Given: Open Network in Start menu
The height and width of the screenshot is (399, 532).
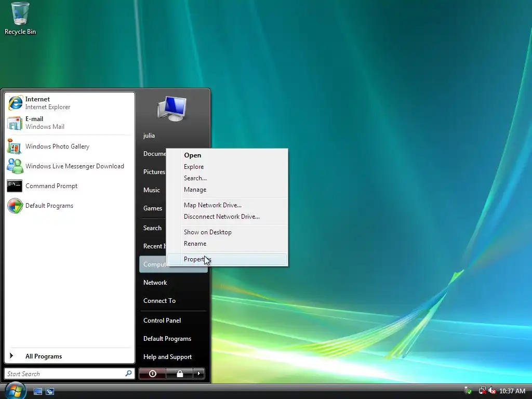Looking at the screenshot, I should tap(173, 283).
